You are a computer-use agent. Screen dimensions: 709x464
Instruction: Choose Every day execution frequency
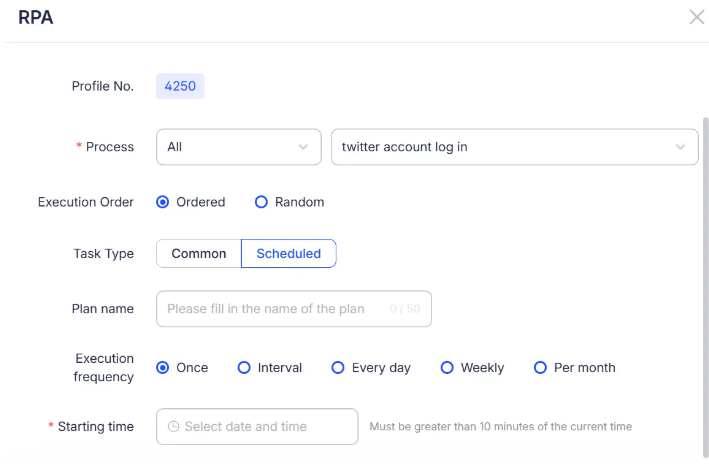(338, 368)
